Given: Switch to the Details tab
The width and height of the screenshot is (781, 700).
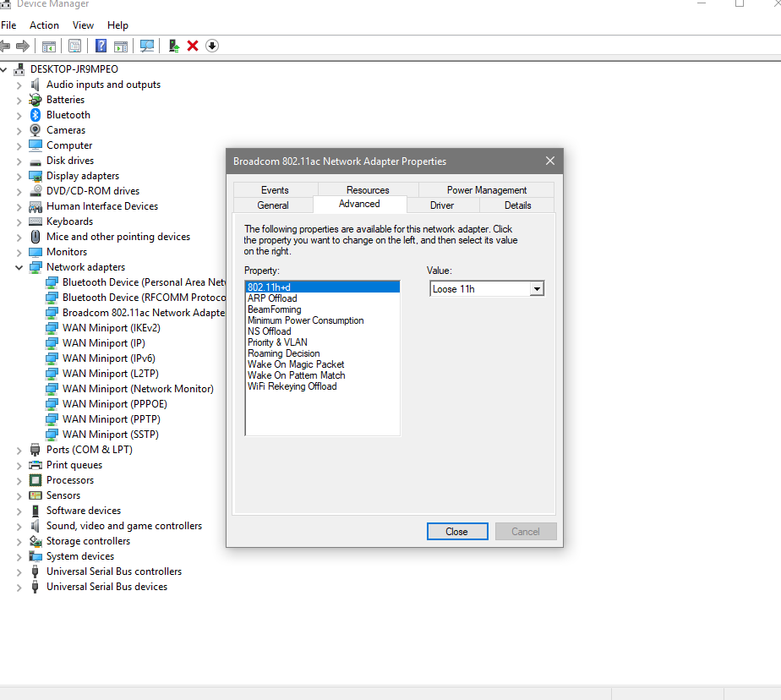Looking at the screenshot, I should click(517, 205).
